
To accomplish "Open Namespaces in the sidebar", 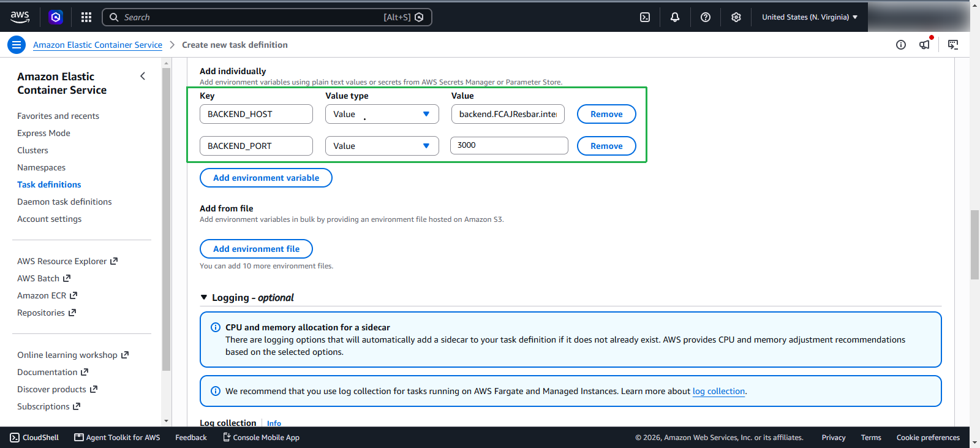I will (41, 167).
